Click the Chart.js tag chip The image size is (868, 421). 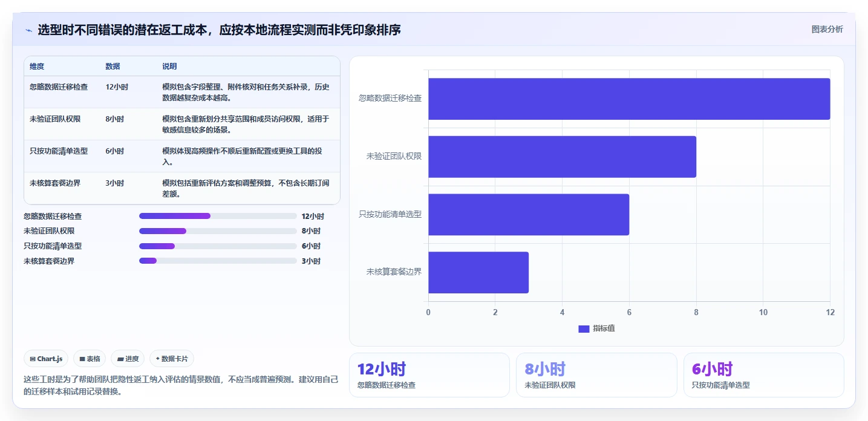pos(47,359)
